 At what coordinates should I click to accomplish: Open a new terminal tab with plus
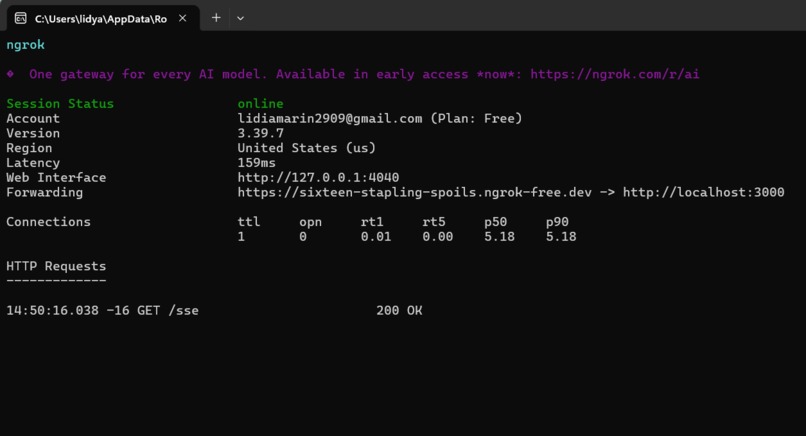pos(216,18)
